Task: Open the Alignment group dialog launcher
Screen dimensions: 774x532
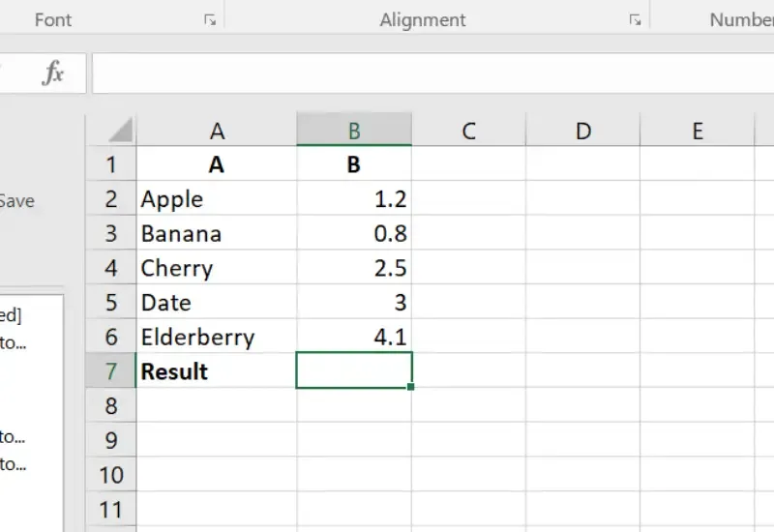Action: click(635, 19)
